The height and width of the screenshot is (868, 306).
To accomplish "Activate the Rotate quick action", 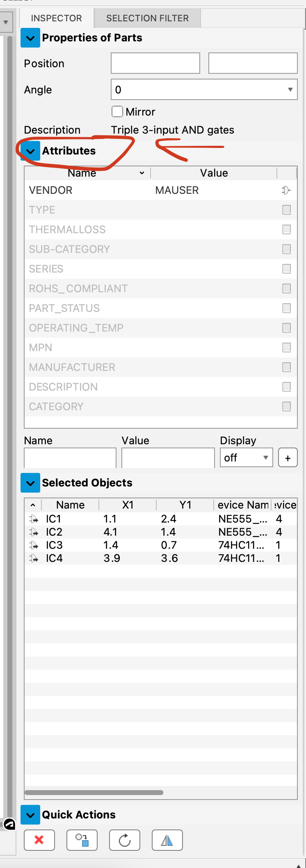I will coord(124,840).
